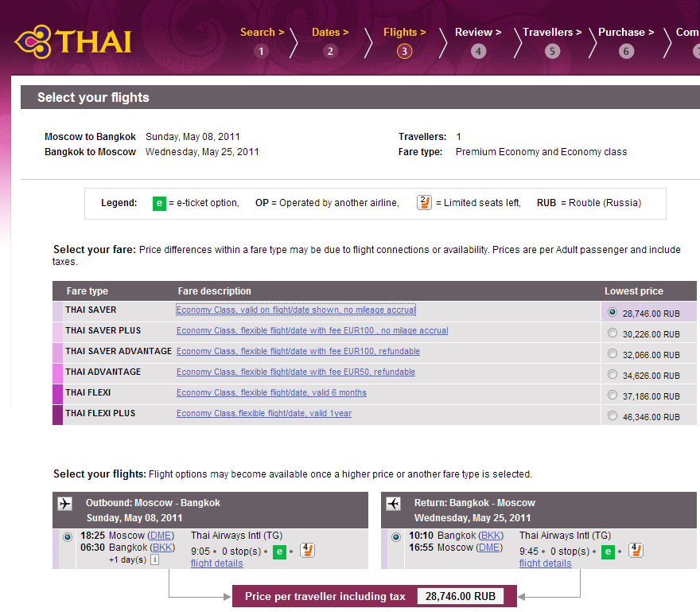This screenshot has height=612, width=700.
Task: Open outbound flight details link
Action: [x=217, y=563]
